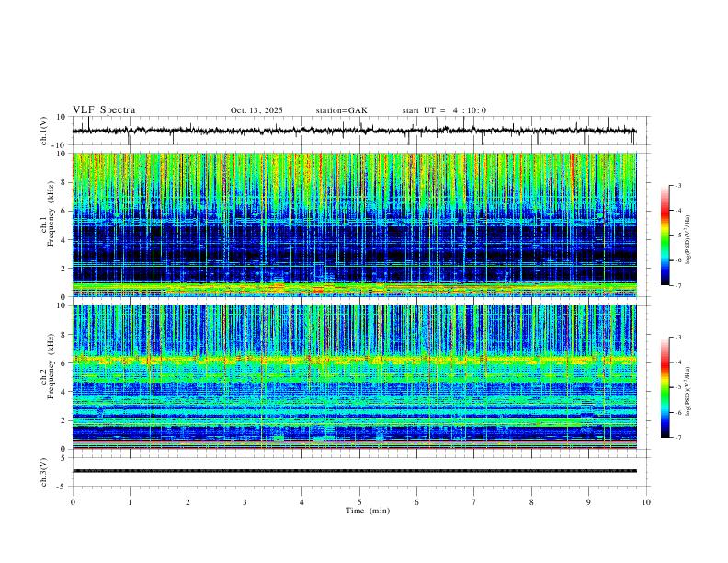This screenshot has width=728, height=563.
Task: Click the 'start UT = 4 :10: 0' text
Action: [444, 110]
